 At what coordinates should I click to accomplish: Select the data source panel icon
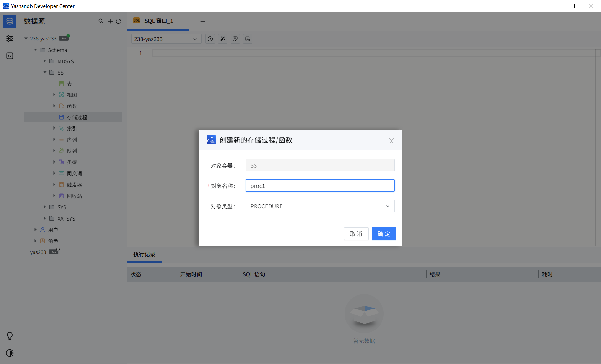9,21
